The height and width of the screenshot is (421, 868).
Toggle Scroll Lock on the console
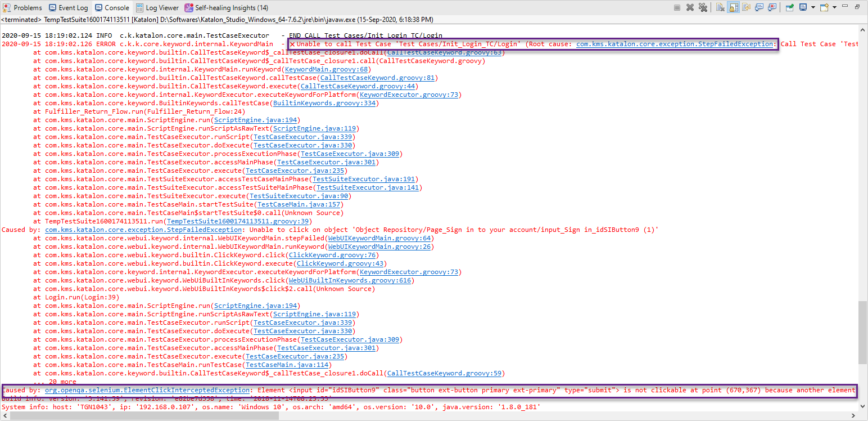click(735, 6)
